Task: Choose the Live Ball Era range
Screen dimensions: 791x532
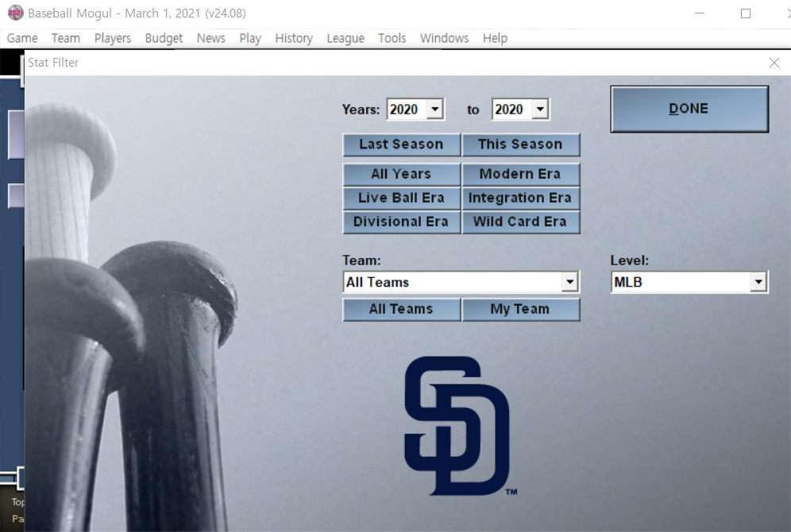Action: (x=402, y=198)
